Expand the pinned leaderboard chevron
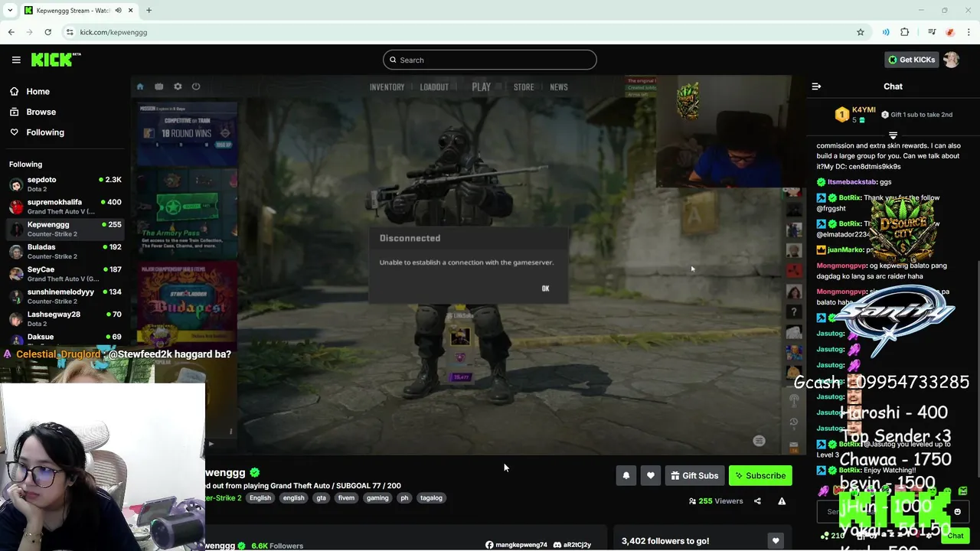This screenshot has width=980, height=551. tap(893, 135)
